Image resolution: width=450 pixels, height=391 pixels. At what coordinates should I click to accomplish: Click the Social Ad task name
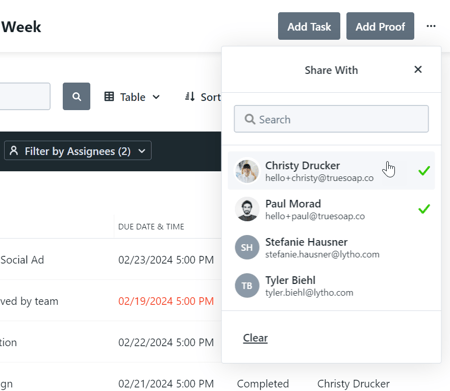coord(22,260)
